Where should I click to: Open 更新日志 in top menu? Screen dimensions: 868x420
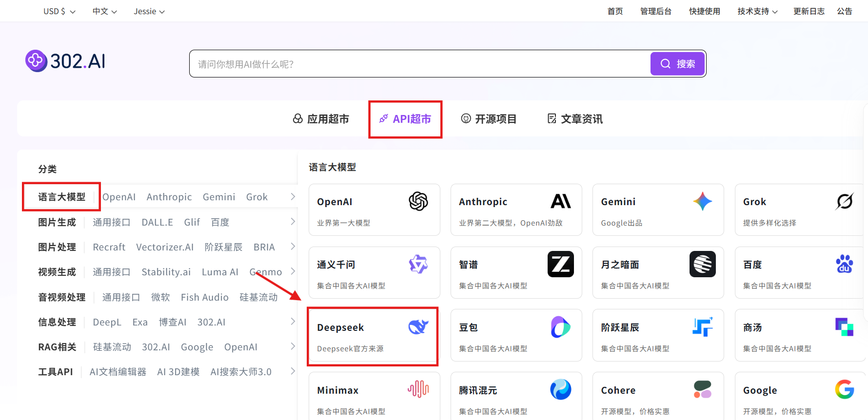[809, 11]
